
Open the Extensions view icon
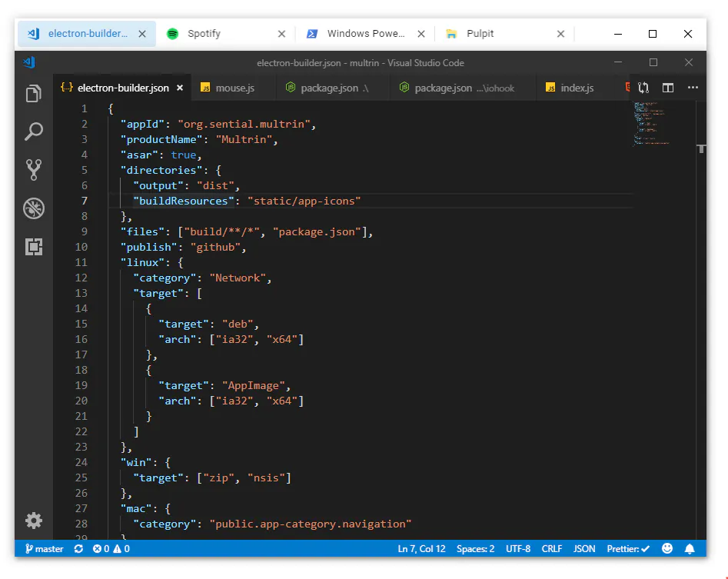[x=33, y=247]
